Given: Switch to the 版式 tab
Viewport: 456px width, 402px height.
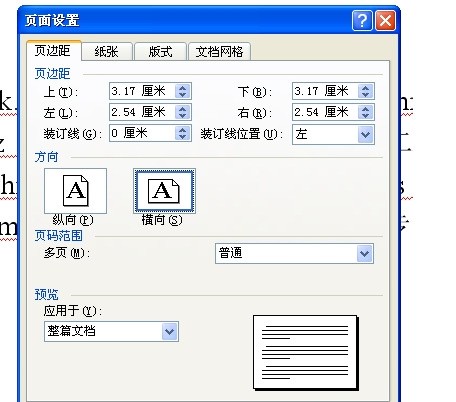Looking at the screenshot, I should (x=160, y=52).
